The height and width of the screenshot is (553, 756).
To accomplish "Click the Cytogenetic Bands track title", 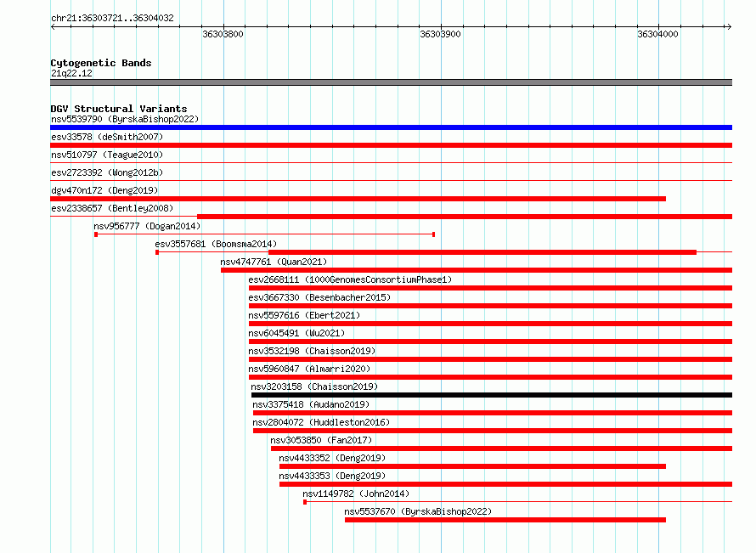I will tap(101, 63).
